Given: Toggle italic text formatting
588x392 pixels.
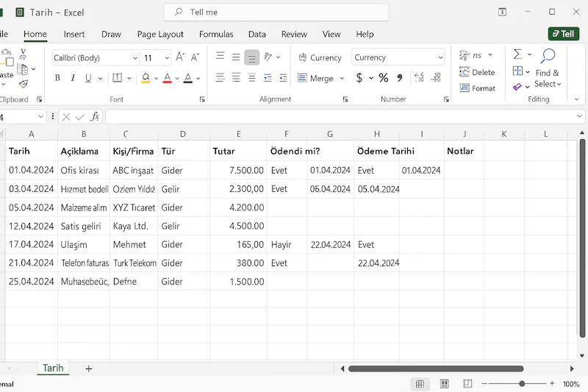Looking at the screenshot, I should pos(73,78).
